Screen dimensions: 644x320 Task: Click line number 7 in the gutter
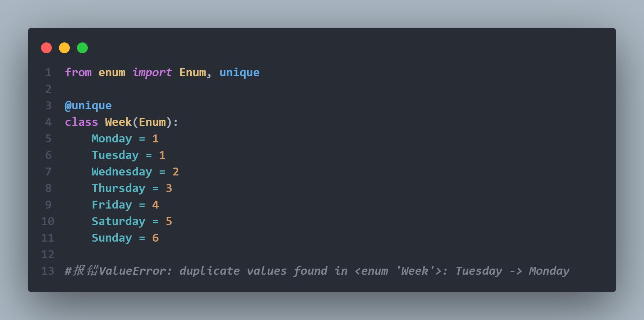(48, 172)
